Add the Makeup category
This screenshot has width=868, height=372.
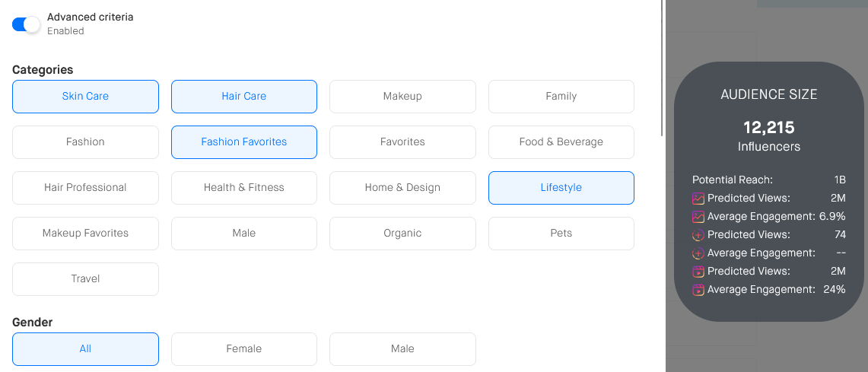click(x=402, y=97)
